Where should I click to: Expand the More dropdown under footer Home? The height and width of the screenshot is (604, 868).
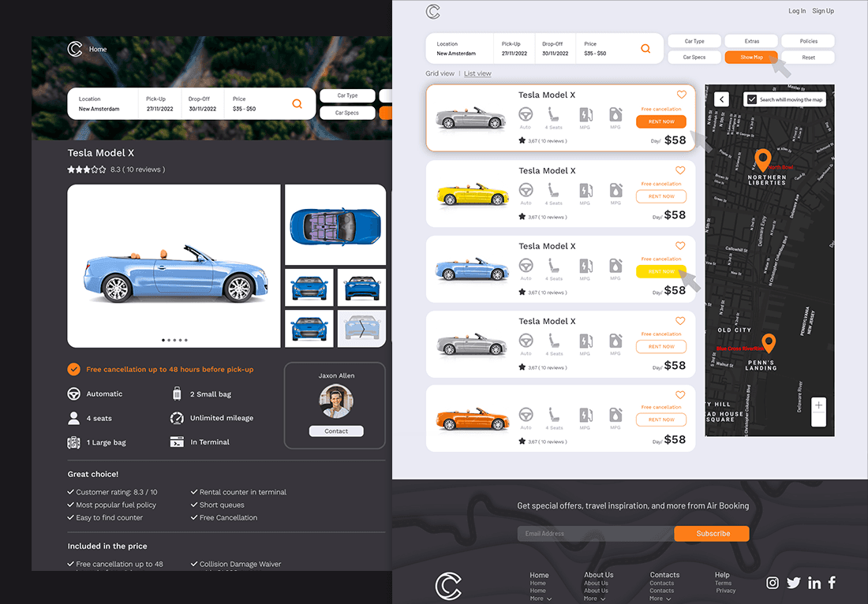click(x=541, y=598)
